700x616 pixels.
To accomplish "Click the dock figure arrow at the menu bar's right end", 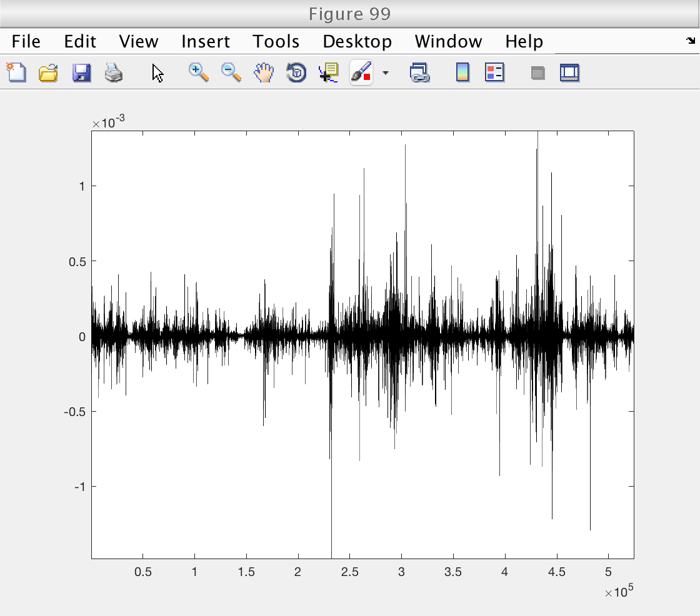I will [x=691, y=41].
